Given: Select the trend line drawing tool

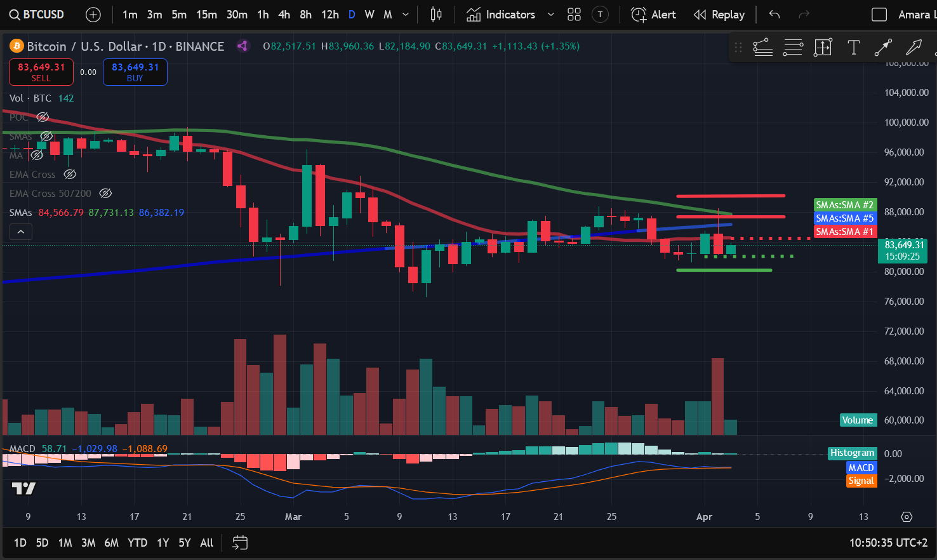Looking at the screenshot, I should (884, 47).
